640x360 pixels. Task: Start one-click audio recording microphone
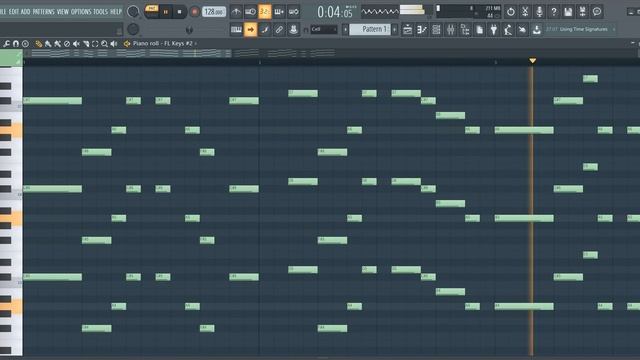coord(539,12)
